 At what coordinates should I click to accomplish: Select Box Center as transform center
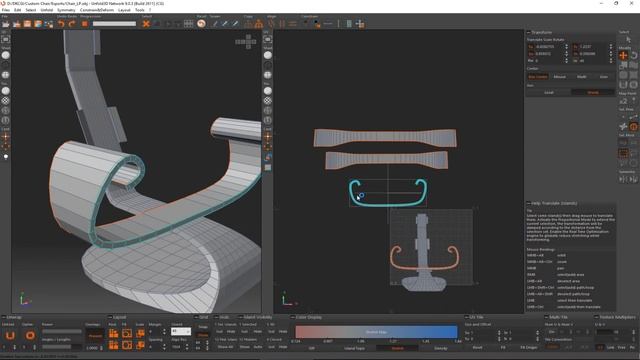point(538,77)
